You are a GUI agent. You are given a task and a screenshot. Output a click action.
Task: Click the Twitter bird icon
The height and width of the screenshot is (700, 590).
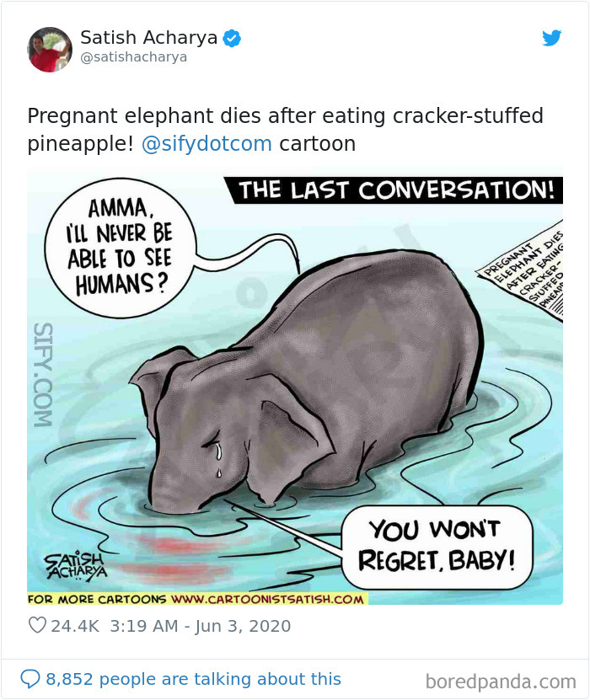click(x=552, y=38)
